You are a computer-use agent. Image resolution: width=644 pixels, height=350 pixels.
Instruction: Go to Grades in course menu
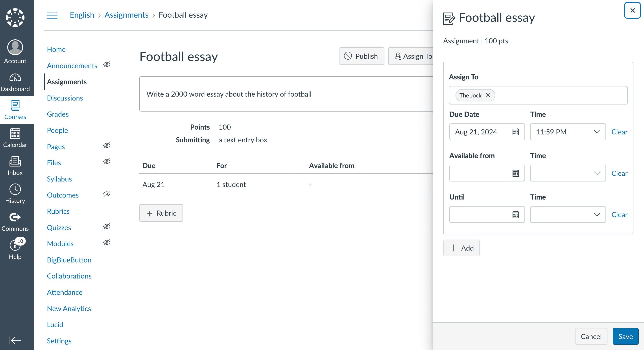tap(57, 114)
